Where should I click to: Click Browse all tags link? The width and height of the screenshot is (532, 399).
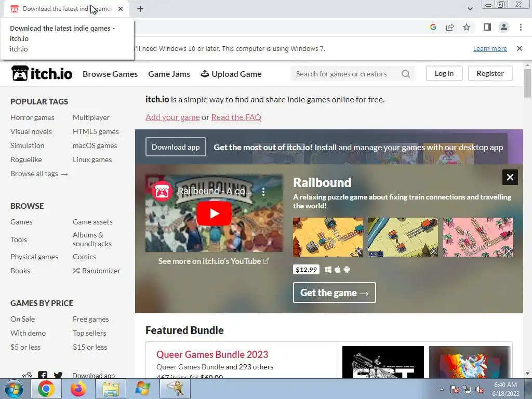point(39,174)
